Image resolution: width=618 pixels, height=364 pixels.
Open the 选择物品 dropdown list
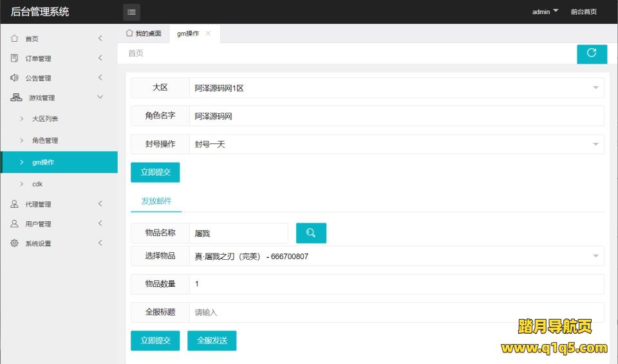point(396,257)
